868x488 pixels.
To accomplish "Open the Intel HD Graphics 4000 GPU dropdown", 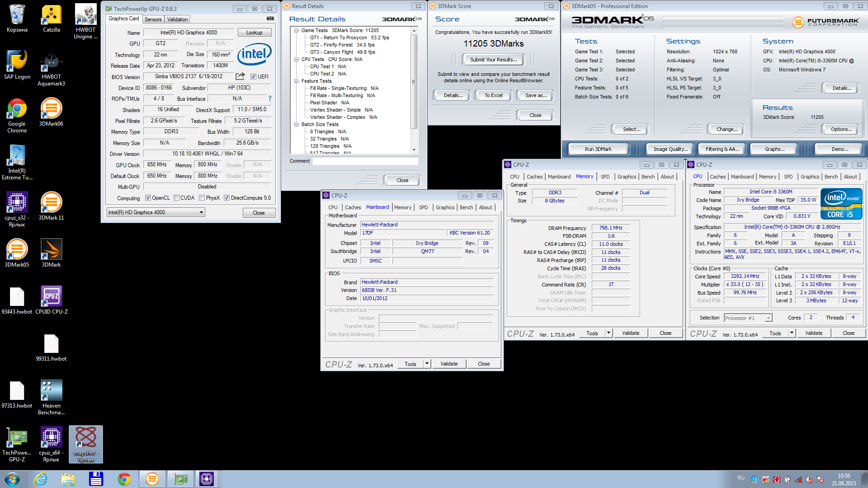I will pyautogui.click(x=156, y=212).
